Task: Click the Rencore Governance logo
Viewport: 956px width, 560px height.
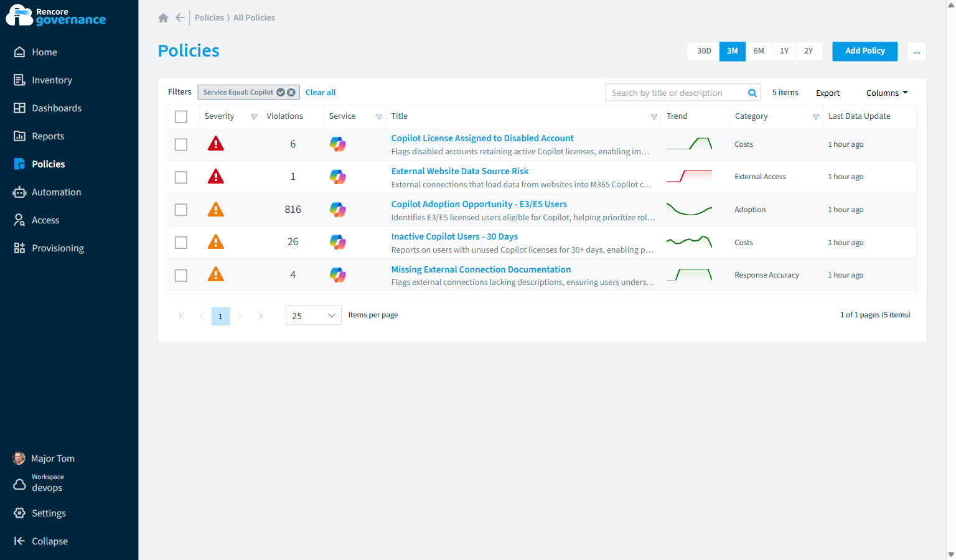Action: pos(56,16)
